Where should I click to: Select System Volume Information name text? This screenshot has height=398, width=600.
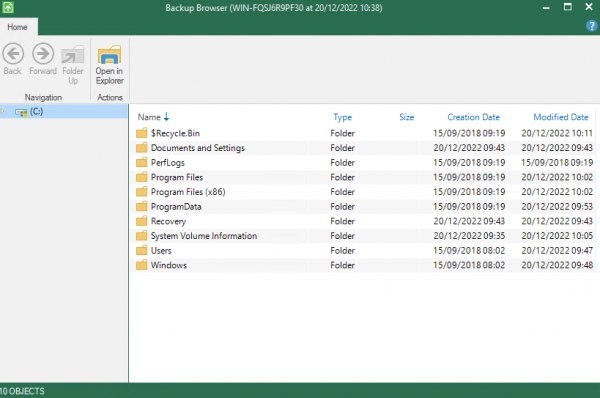click(204, 236)
